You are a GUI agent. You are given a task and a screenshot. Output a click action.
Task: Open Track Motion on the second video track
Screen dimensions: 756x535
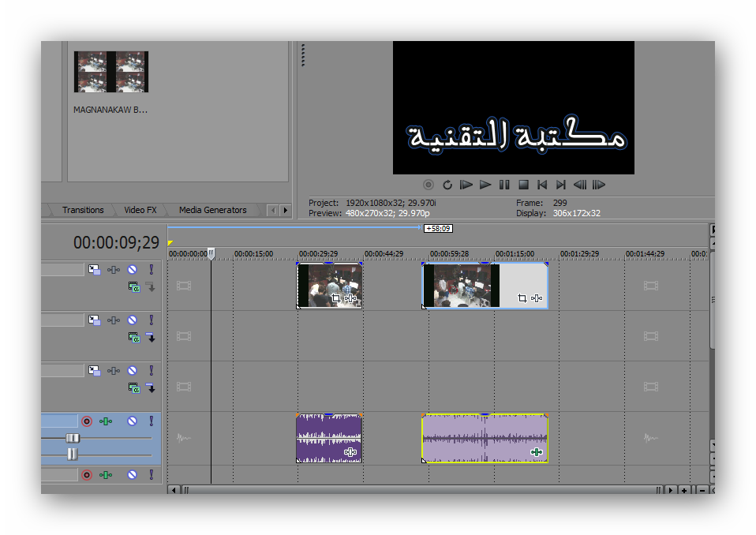tap(94, 320)
